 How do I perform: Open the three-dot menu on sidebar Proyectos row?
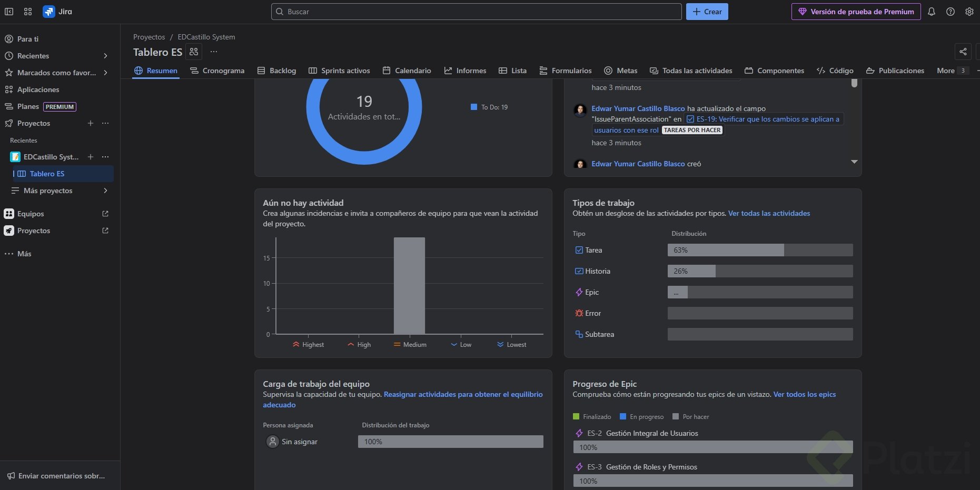coord(105,123)
